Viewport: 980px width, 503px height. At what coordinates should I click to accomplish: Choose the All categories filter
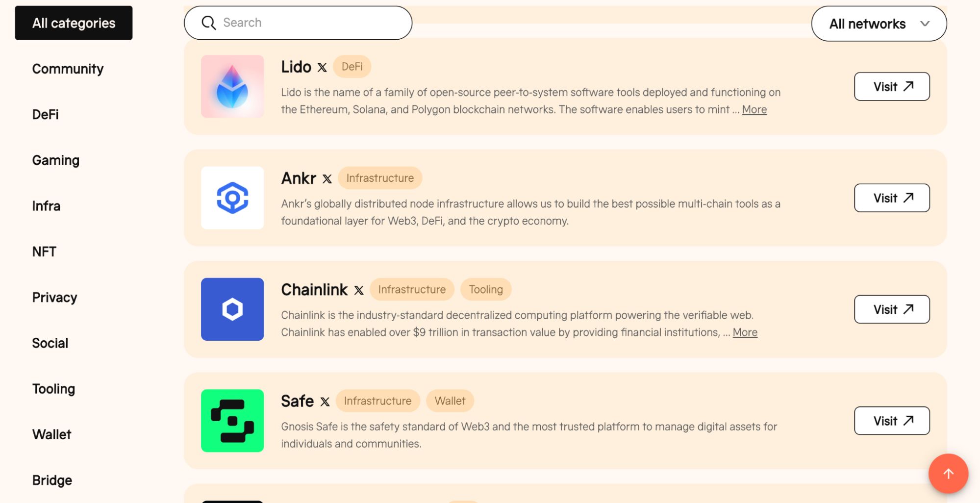click(x=74, y=23)
